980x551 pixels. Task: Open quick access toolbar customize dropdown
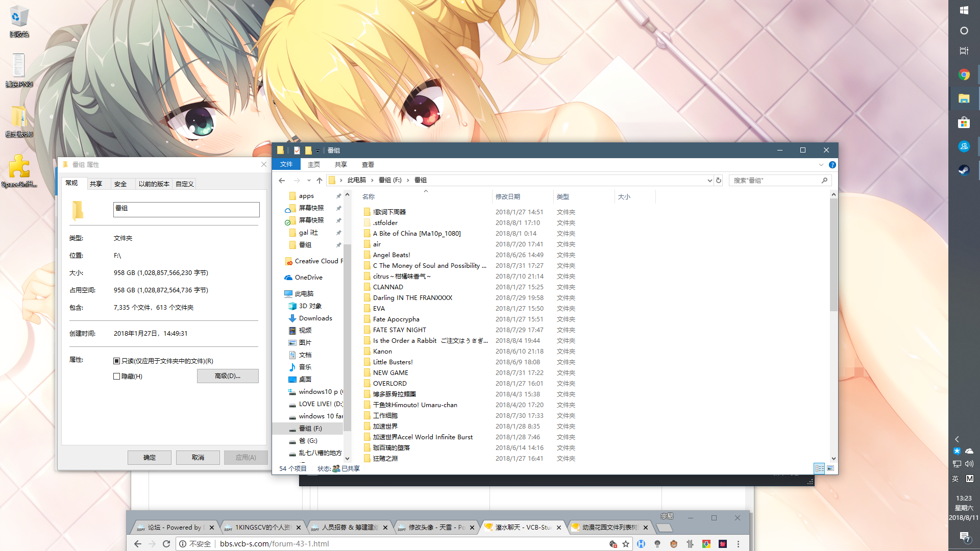[x=317, y=151]
